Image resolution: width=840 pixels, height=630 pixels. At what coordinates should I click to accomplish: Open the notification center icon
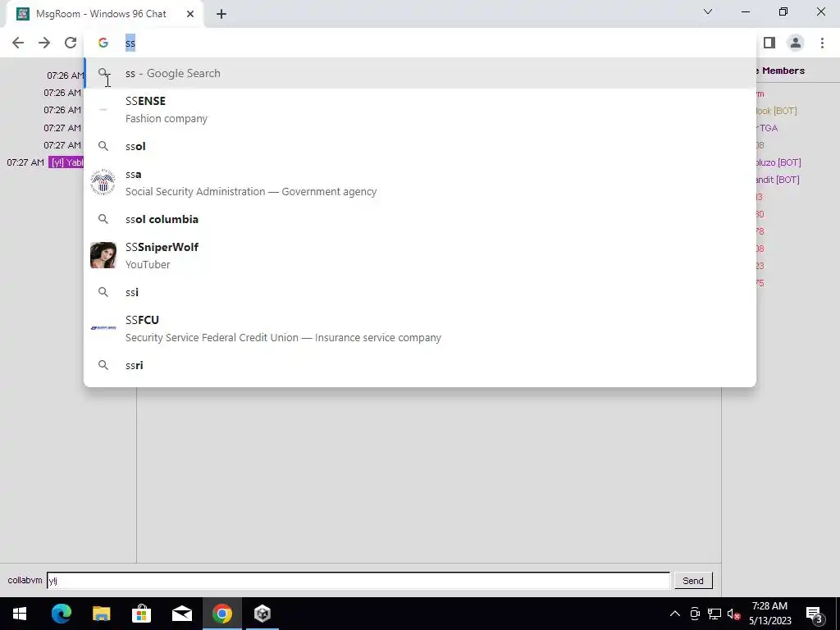point(815,614)
